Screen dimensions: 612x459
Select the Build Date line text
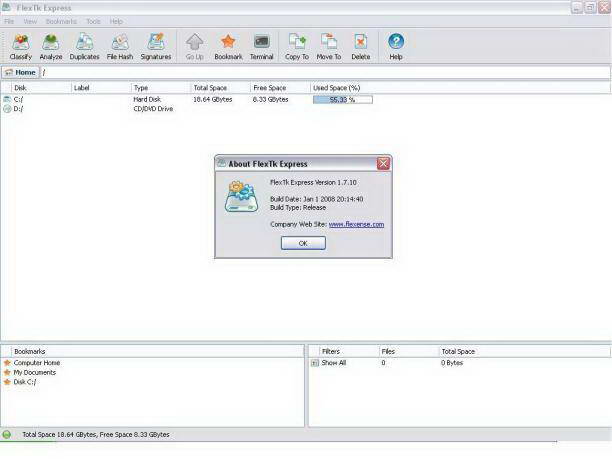[x=317, y=199]
